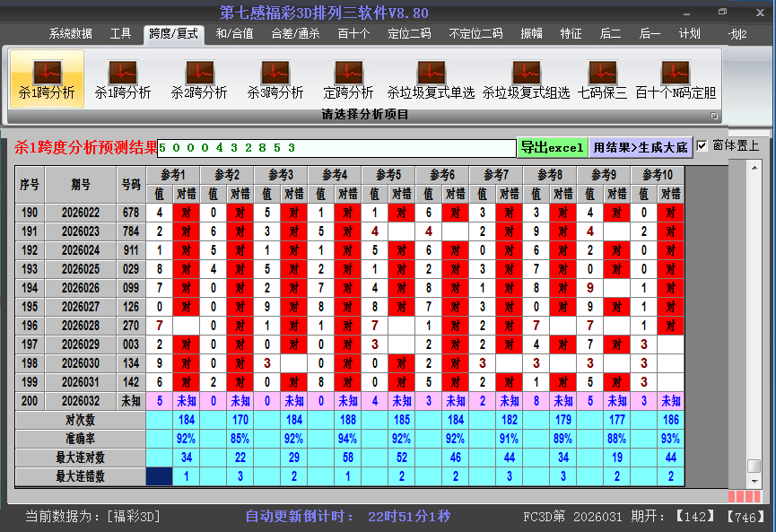Click the 导出excel button
Screen dimensions: 776x532
tap(553, 147)
